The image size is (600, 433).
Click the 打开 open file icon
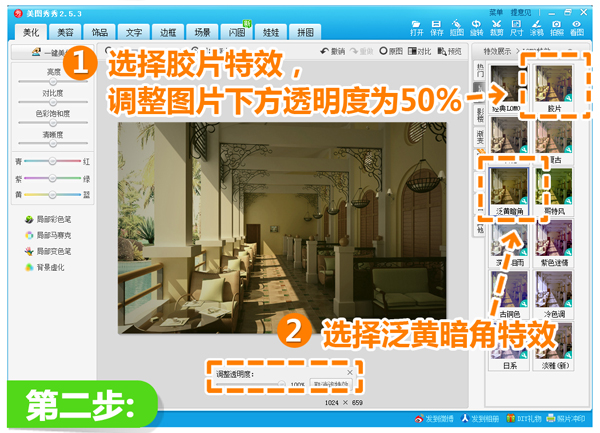point(416,28)
